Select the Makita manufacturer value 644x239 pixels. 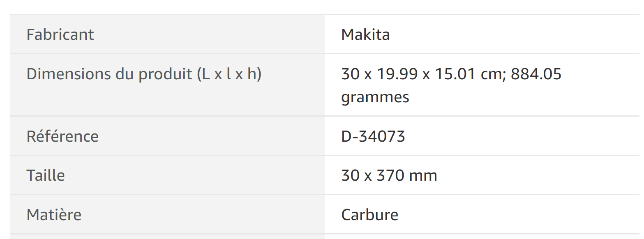[365, 34]
